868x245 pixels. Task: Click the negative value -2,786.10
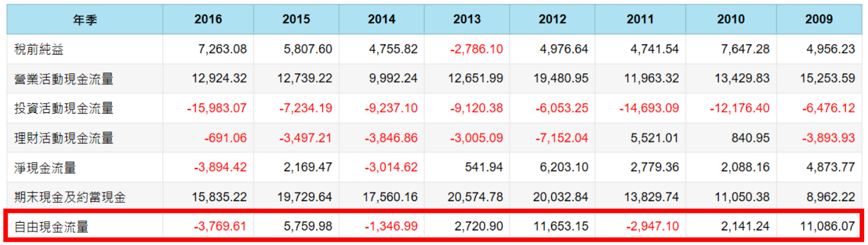(476, 49)
